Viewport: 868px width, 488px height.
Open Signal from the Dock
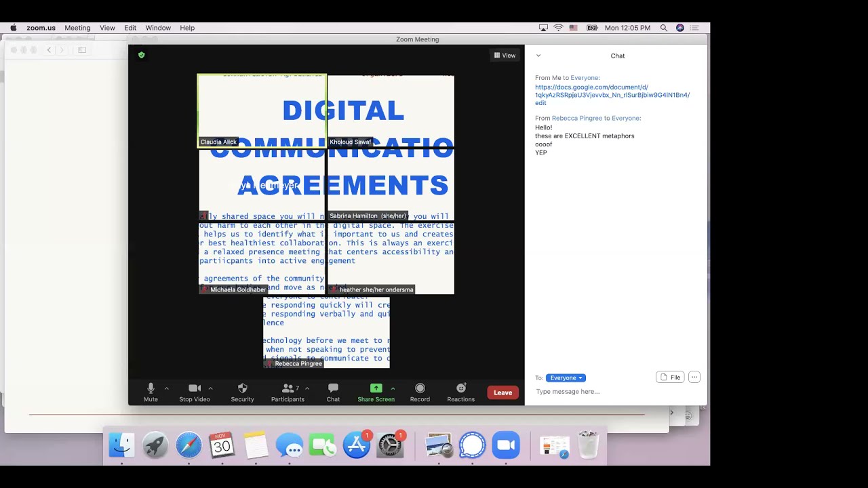coord(473,445)
